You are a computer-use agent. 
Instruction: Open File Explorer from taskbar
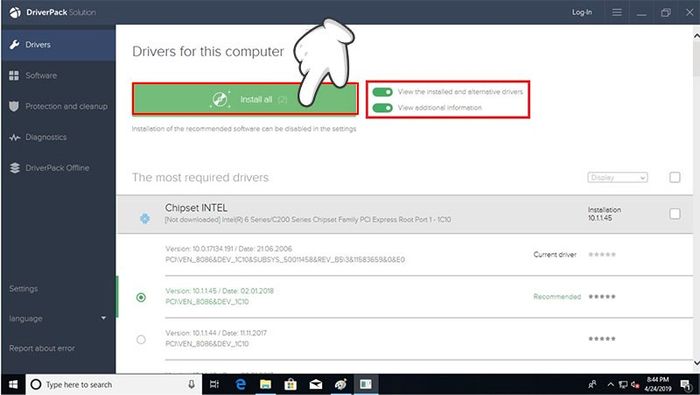[x=266, y=384]
